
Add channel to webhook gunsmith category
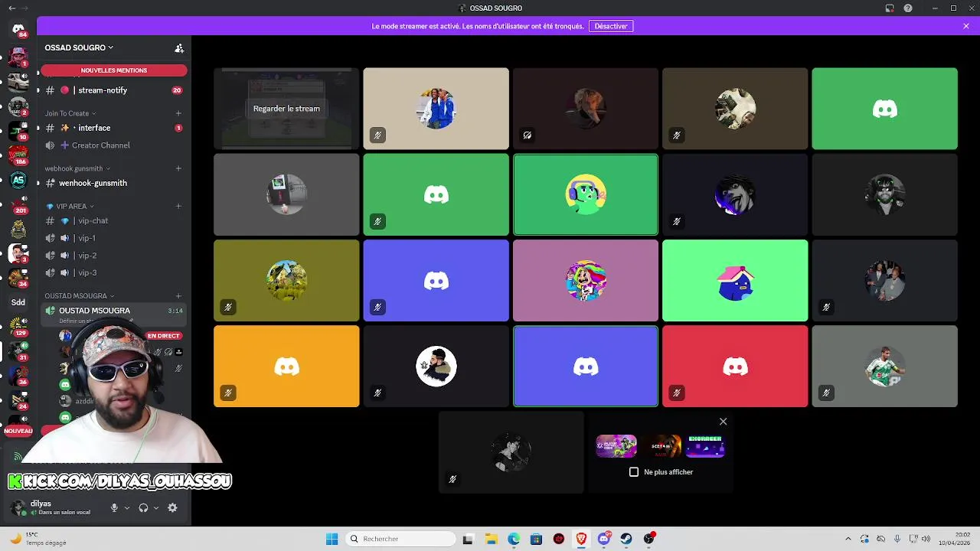178,168
